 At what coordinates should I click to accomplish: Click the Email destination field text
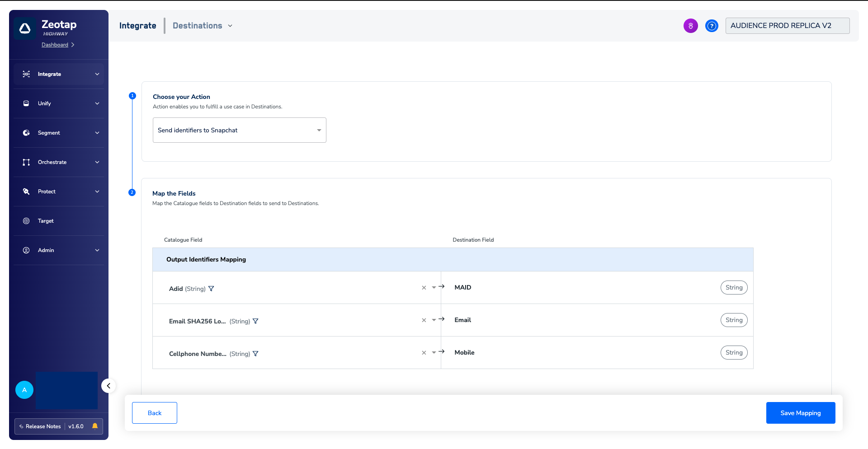point(462,320)
